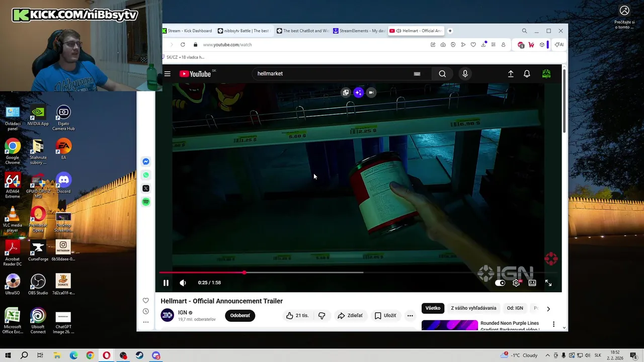Image resolution: width=644 pixels, height=362 pixels.
Task: Click the purple AI sparkle video overlay button
Action: (x=358, y=93)
